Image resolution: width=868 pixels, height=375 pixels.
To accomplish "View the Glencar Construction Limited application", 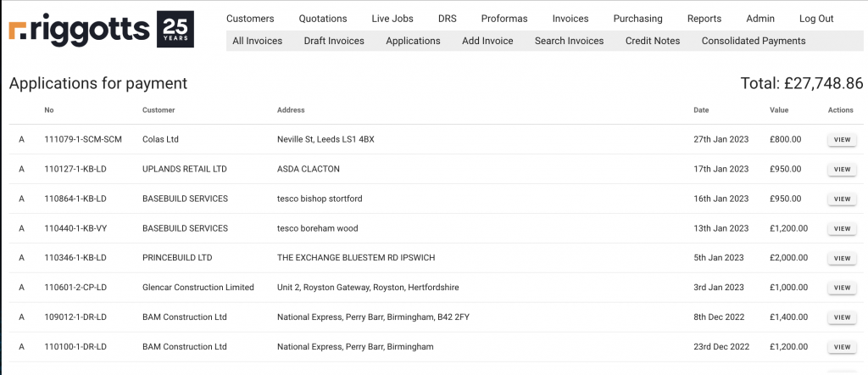I will (x=842, y=288).
